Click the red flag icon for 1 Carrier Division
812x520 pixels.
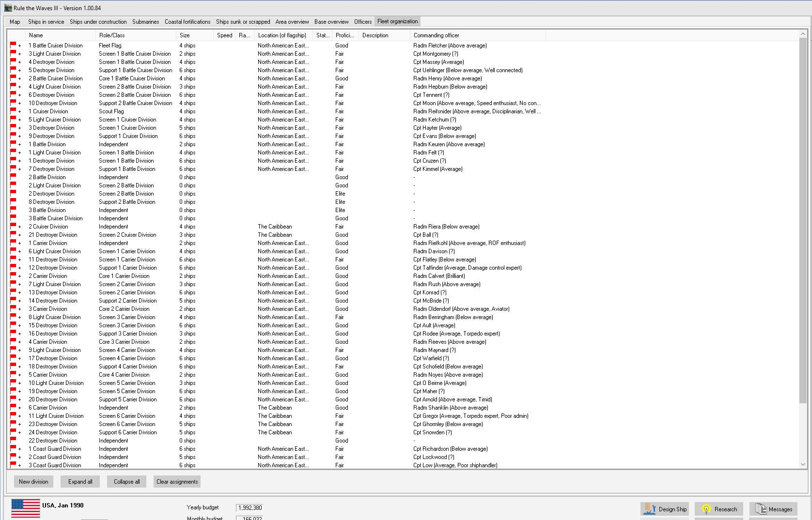(x=13, y=243)
